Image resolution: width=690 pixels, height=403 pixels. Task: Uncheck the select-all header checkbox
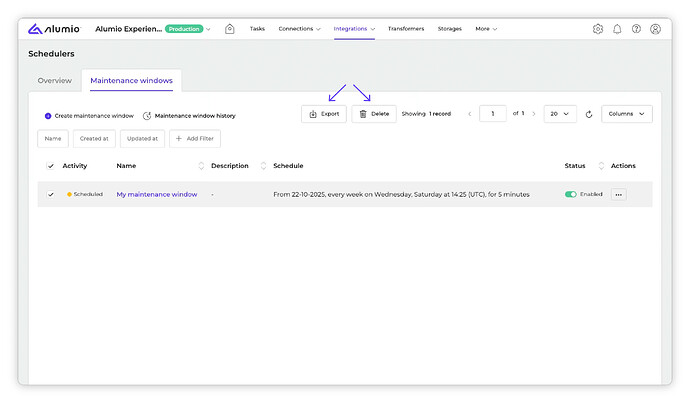51,166
